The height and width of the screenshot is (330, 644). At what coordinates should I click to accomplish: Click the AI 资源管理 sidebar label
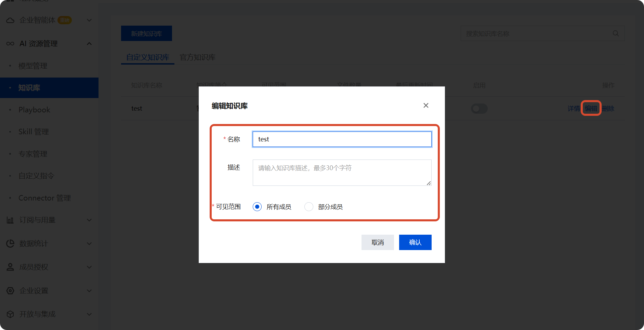coord(39,44)
